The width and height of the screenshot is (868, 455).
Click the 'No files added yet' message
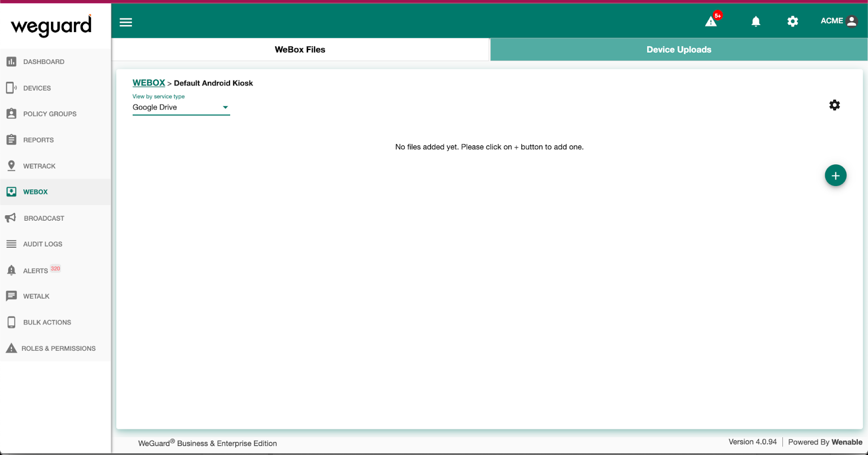489,147
